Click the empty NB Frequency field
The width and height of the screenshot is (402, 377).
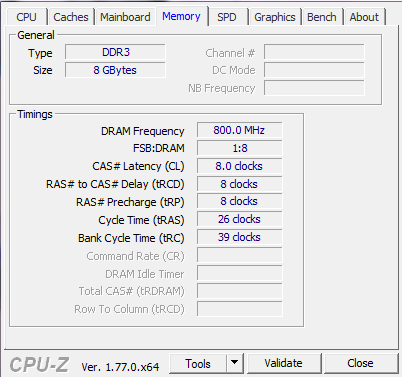[x=314, y=88]
